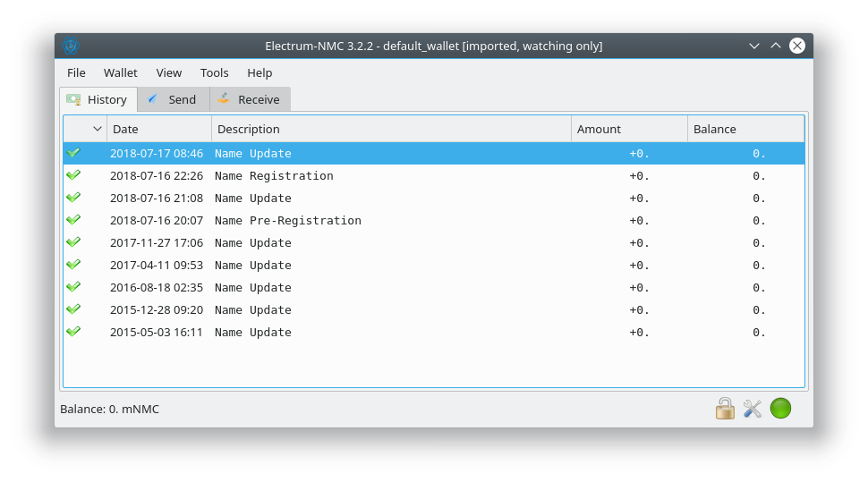Maximize the window with the up chevron

click(776, 46)
